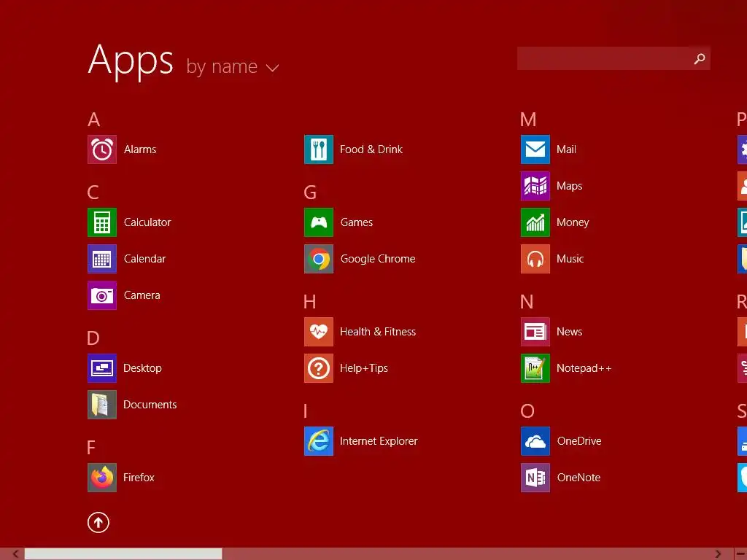Open the Music app icon
747x560 pixels.
(x=535, y=259)
